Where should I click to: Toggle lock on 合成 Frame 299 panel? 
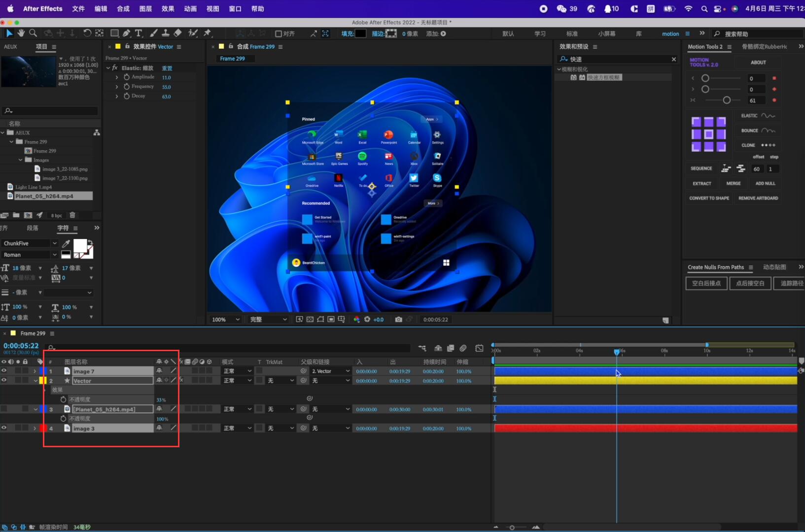231,46
